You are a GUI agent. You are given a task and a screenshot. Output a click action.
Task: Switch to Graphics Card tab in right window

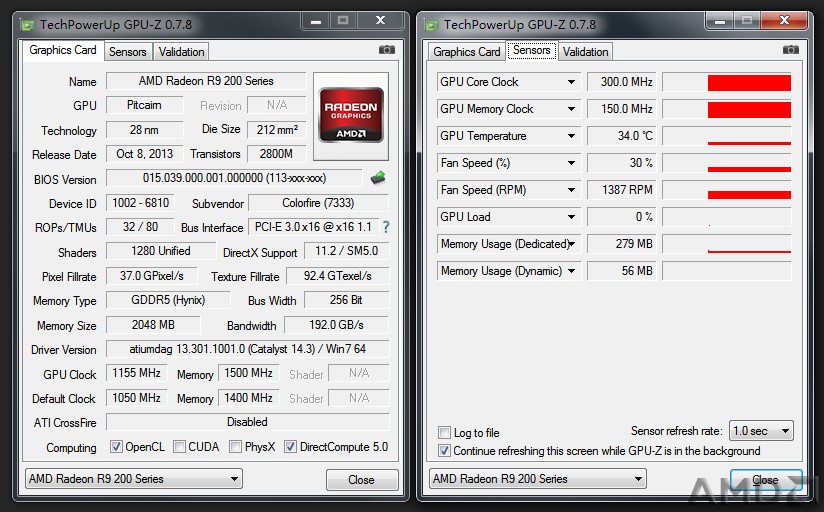[x=467, y=52]
